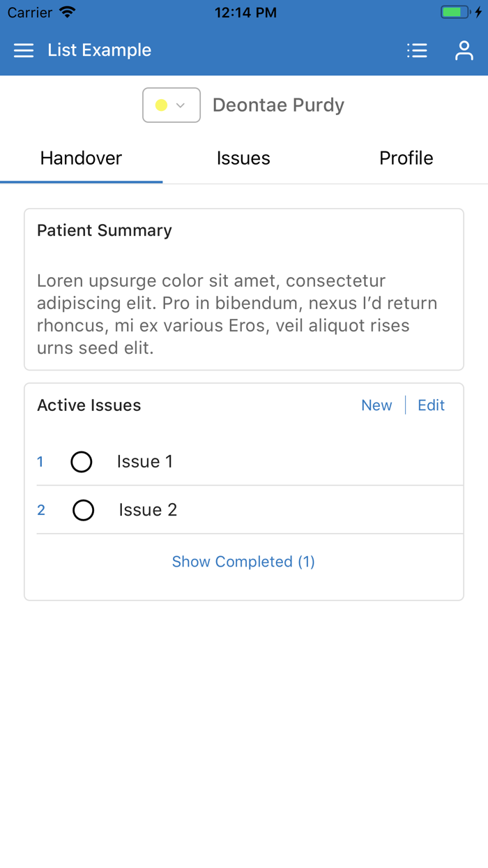
Task: Mark Issue 1 as completed
Action: click(x=82, y=462)
